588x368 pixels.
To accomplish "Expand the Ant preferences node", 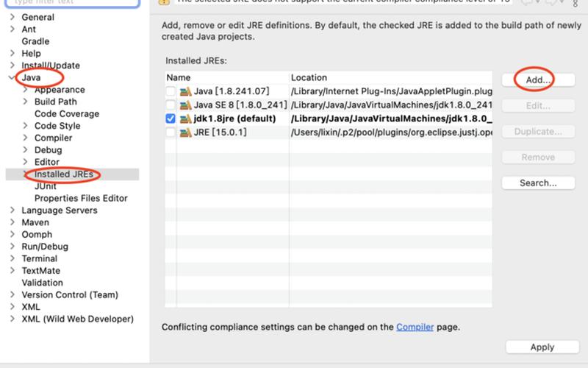I will (12, 29).
